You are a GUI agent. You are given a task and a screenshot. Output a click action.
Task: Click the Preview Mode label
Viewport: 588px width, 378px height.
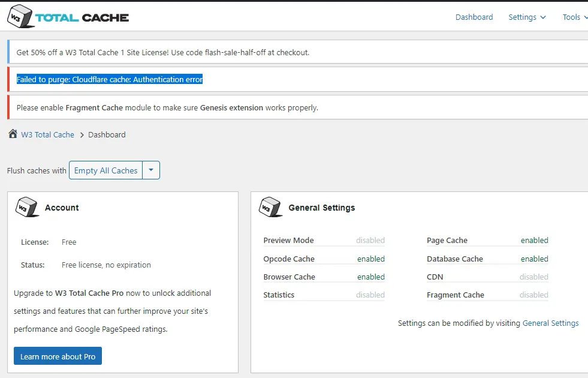pos(288,240)
